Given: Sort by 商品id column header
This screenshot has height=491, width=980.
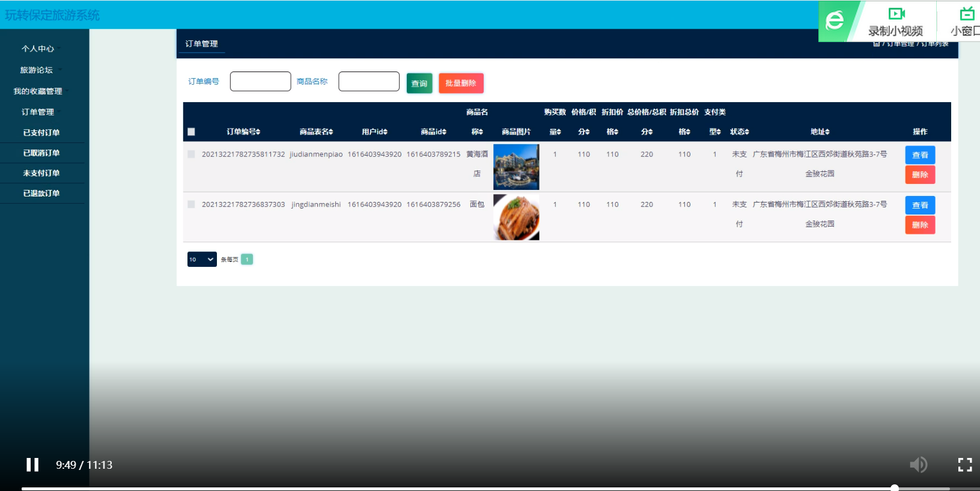Looking at the screenshot, I should [433, 132].
